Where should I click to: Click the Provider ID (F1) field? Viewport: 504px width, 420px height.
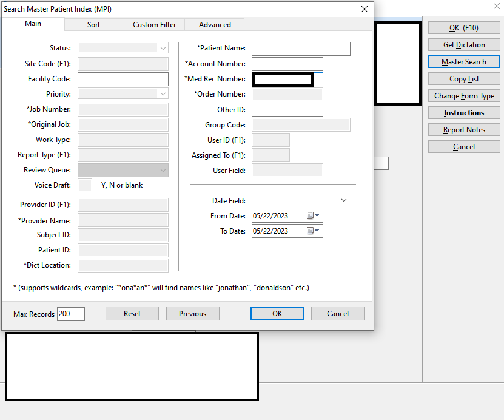click(x=123, y=205)
